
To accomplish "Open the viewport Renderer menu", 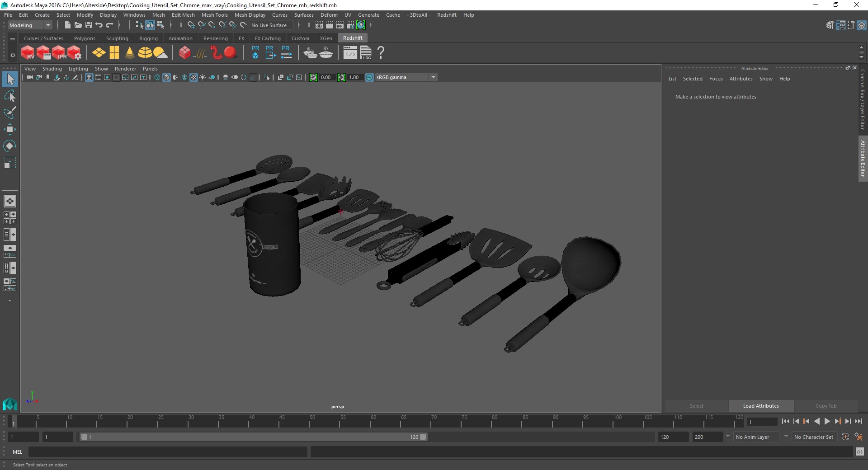I will click(125, 69).
